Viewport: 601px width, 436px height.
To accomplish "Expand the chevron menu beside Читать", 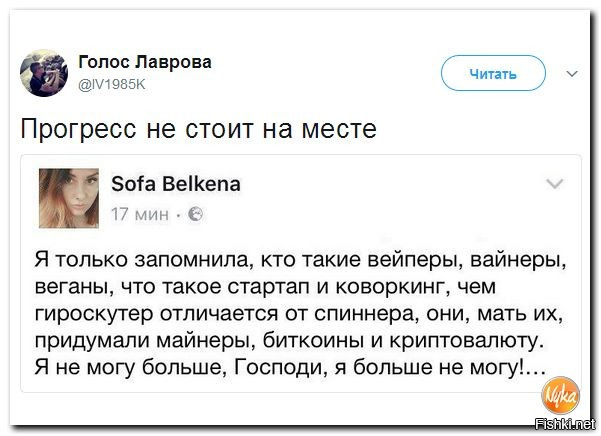I will pos(572,74).
